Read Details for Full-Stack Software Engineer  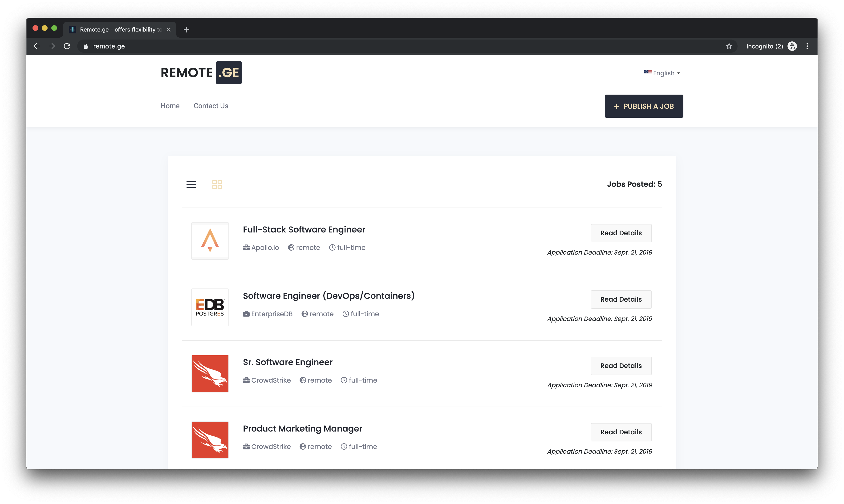[x=621, y=233]
